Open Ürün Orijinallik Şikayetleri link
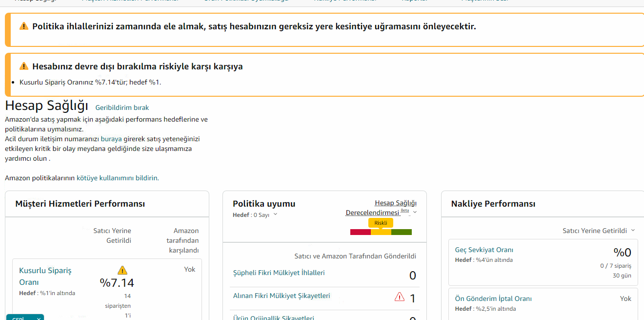644x320 pixels. click(274, 318)
